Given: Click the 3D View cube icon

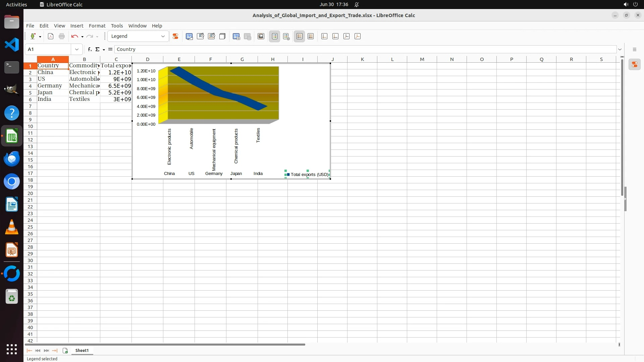Looking at the screenshot, I should tap(222, 36).
